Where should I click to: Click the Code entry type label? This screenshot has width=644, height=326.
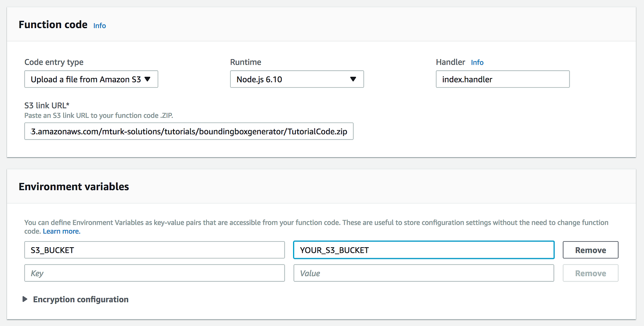point(54,62)
